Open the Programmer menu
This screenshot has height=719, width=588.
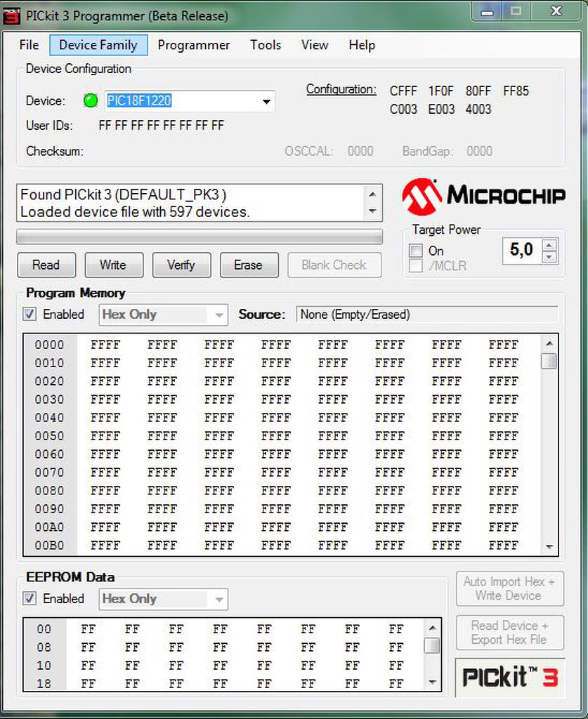pos(194,45)
